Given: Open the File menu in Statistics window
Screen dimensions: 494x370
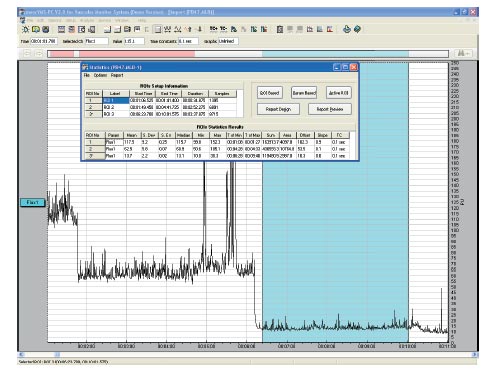Looking at the screenshot, I should (87, 75).
